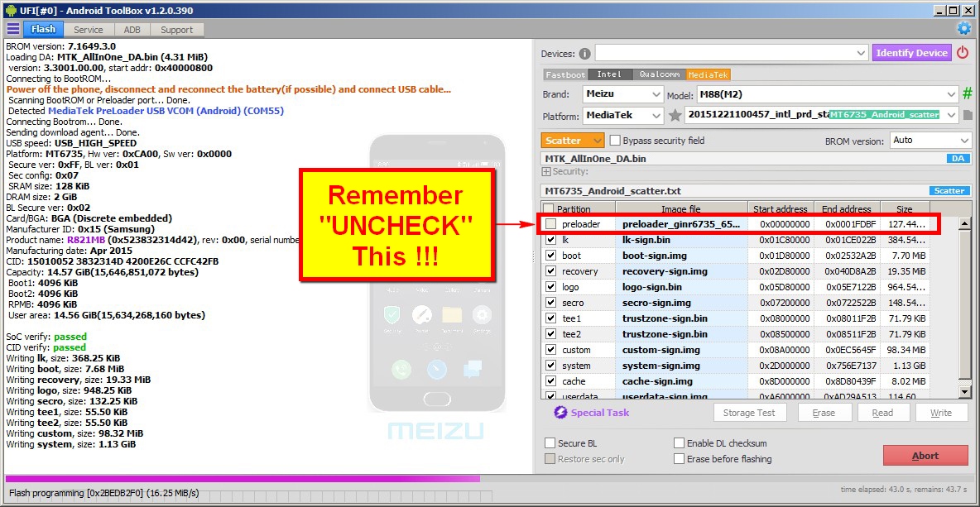Click the favorite star icon
This screenshot has height=507, width=980.
(x=675, y=115)
